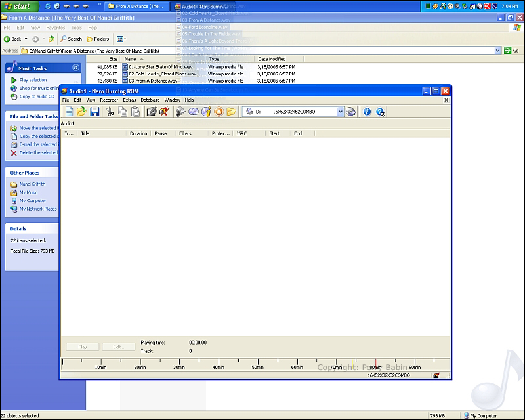Open compilation info pencil icon in Nero
525x420 pixels.
tap(152, 112)
